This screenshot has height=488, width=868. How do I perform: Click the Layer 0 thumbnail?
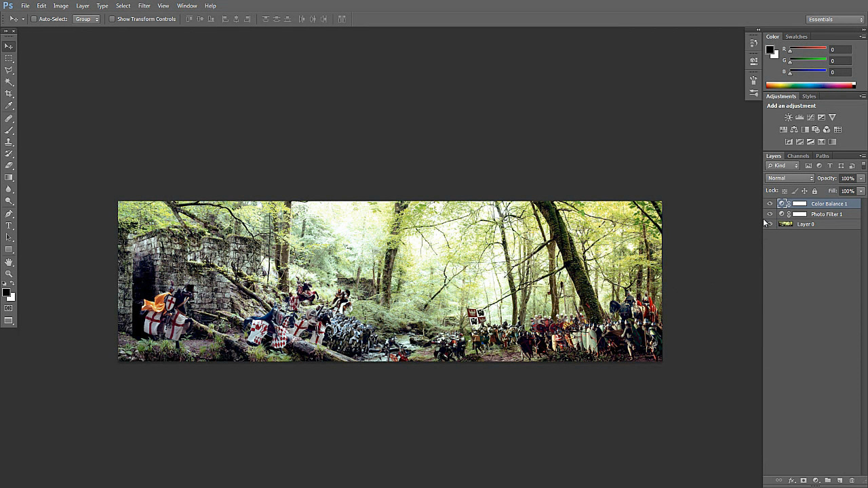[x=786, y=224]
